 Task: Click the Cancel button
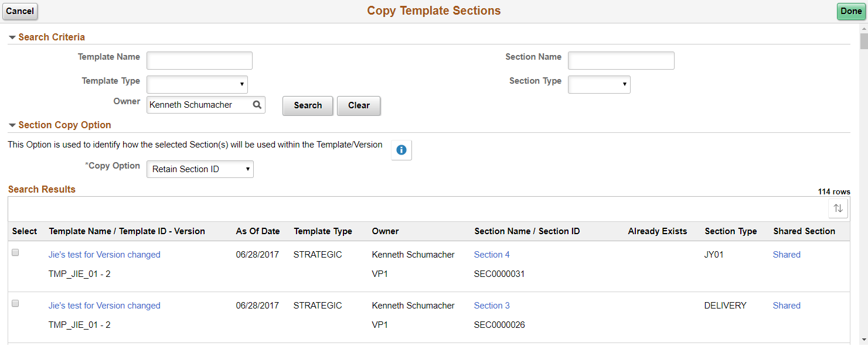click(x=20, y=11)
